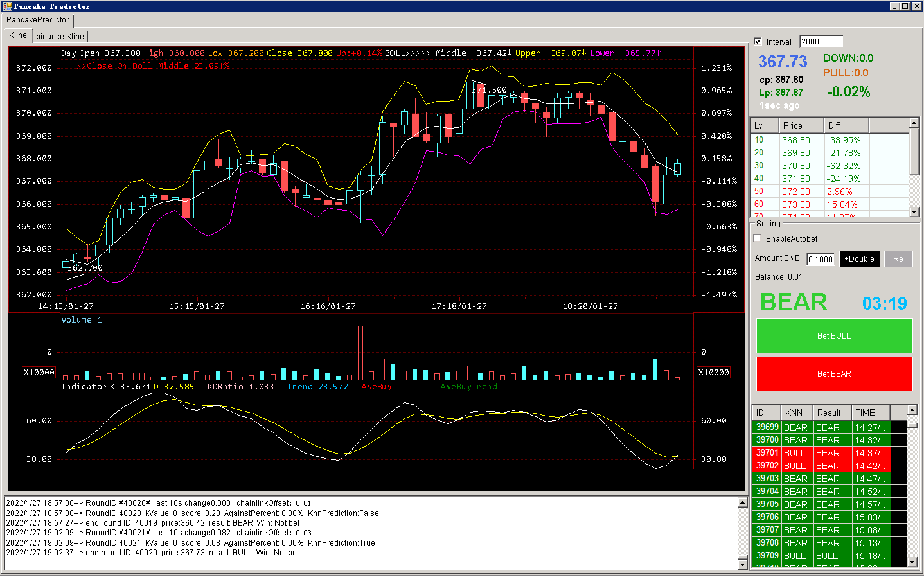Click the current price 367.73
The image size is (924, 577).
[783, 62]
